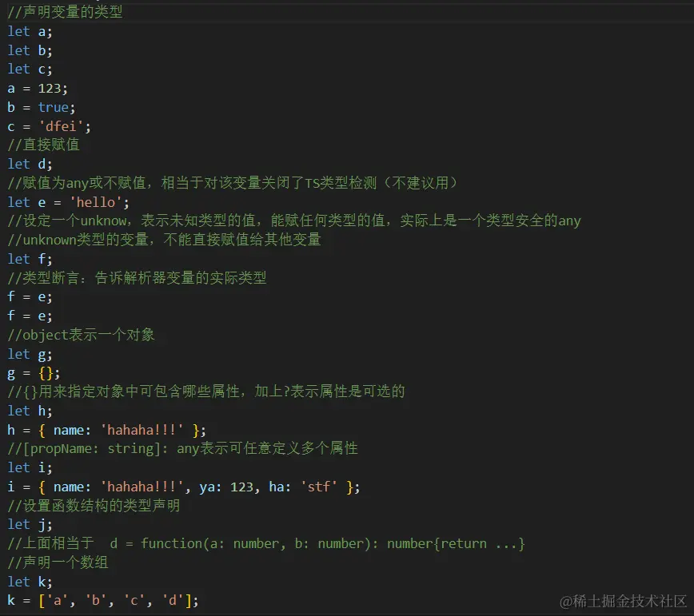
Task: Click the line 'let j;'
Action: [x=30, y=524]
